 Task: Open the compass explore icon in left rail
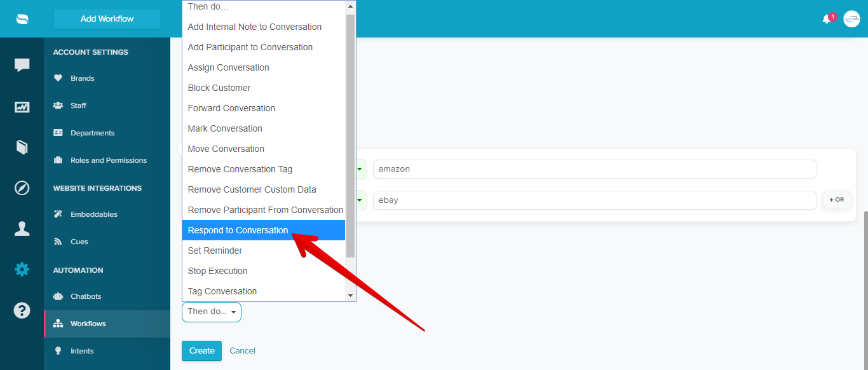[22, 188]
